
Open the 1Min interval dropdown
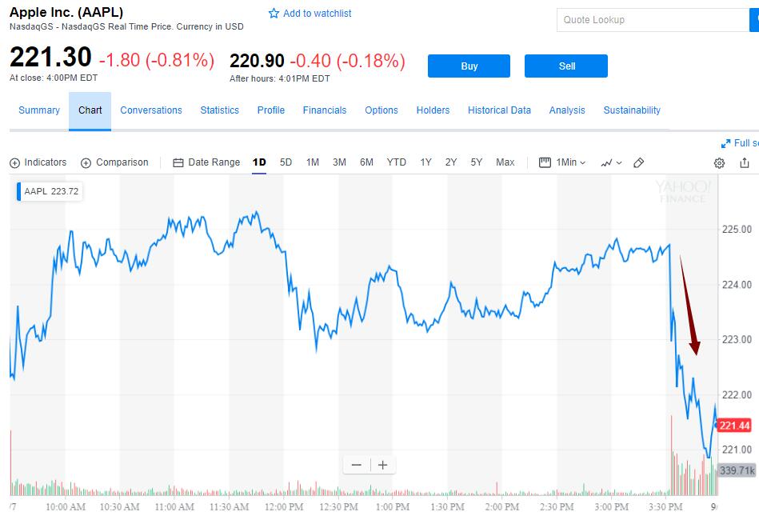point(562,162)
